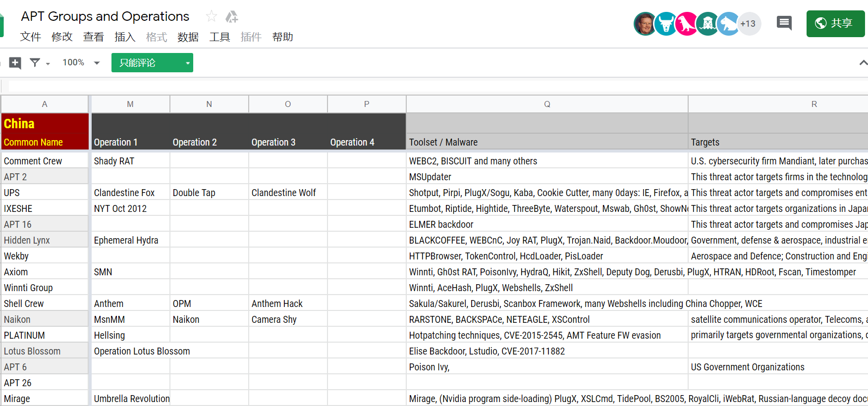This screenshot has width=868, height=406.
Task: Select the ELMER backdoor cell
Action: click(547, 224)
